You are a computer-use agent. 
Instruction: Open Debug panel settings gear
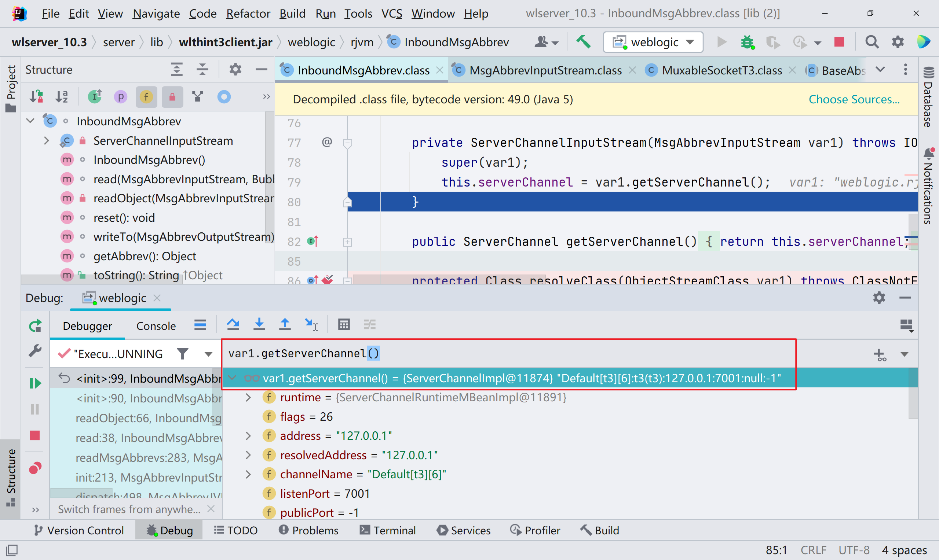(879, 297)
